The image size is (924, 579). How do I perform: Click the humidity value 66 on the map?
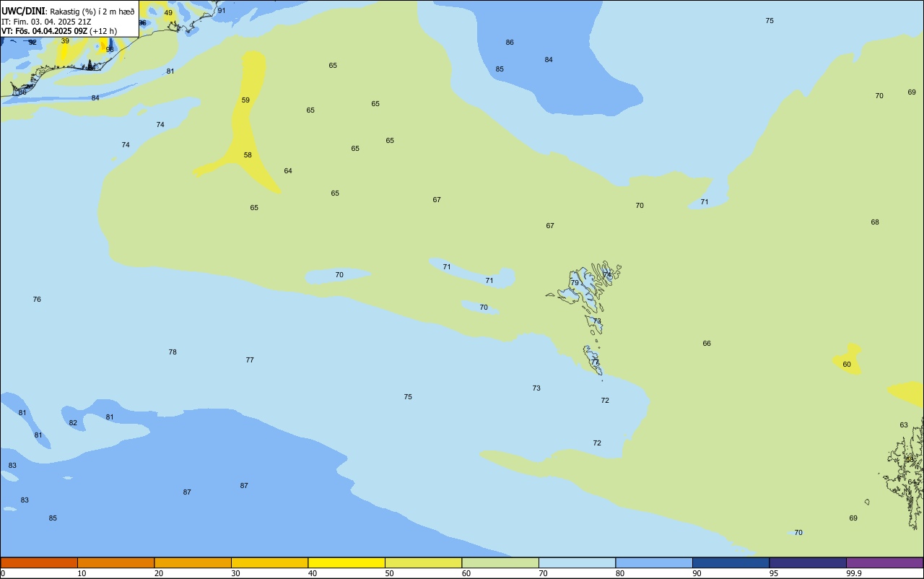[707, 344]
